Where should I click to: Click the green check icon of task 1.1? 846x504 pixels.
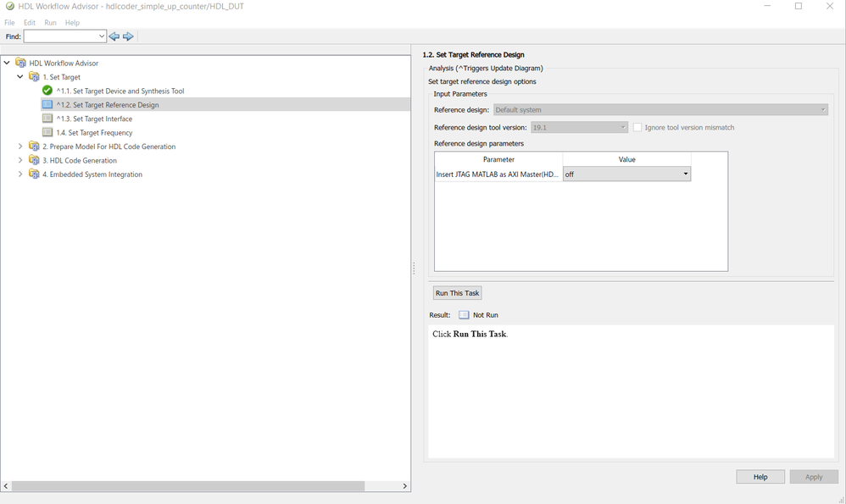[x=47, y=91]
